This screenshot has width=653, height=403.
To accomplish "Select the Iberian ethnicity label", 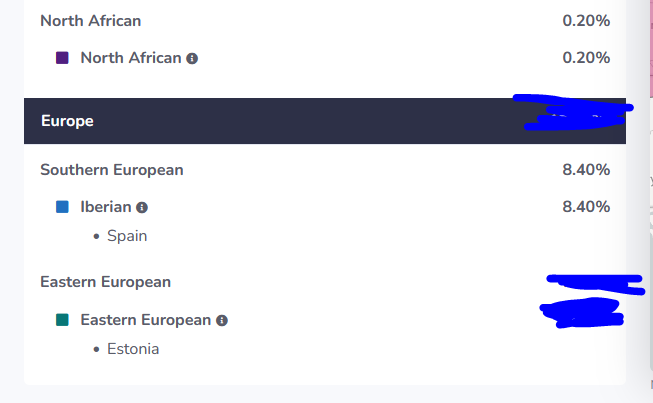I will (106, 207).
